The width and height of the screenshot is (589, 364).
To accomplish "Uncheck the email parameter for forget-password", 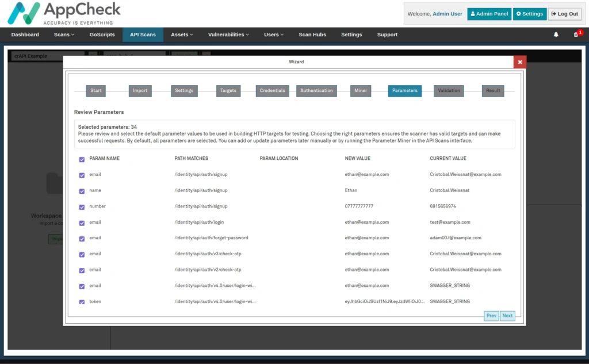I will (82, 237).
